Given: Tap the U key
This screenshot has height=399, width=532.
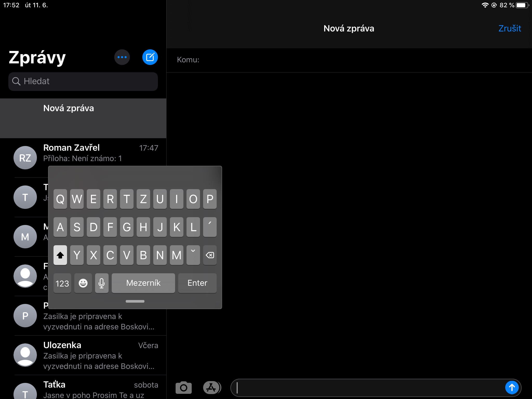Looking at the screenshot, I should [x=160, y=199].
